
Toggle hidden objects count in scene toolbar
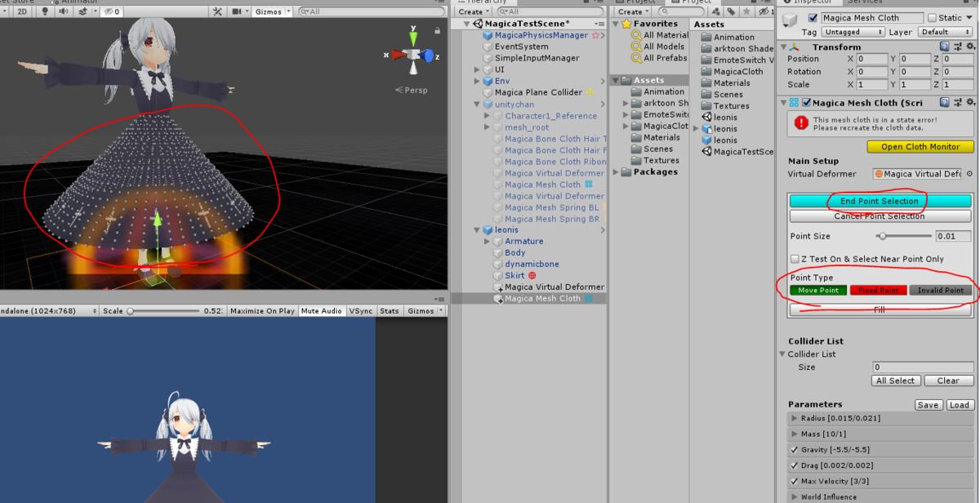pyautogui.click(x=113, y=11)
